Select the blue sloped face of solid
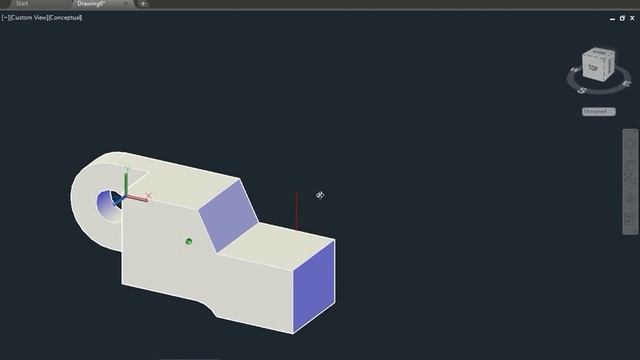This screenshot has height=360, width=640. tap(229, 216)
